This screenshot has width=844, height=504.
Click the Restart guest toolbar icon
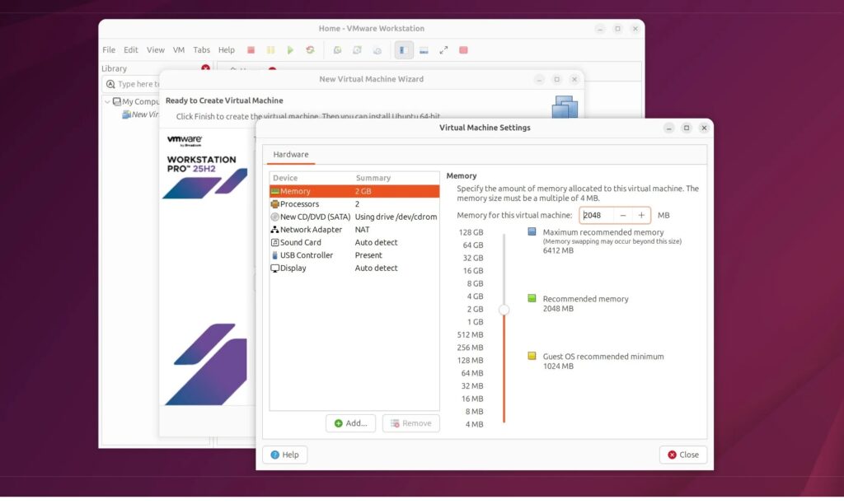tap(310, 50)
